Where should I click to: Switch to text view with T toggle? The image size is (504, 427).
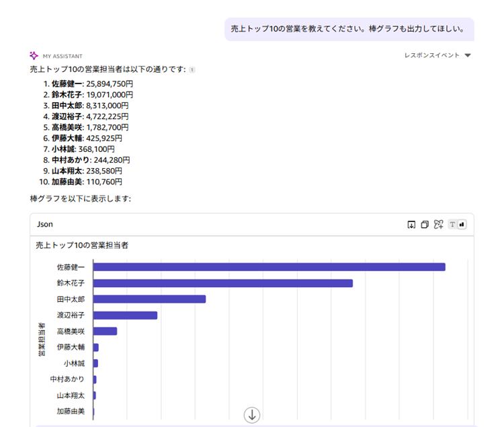click(453, 225)
